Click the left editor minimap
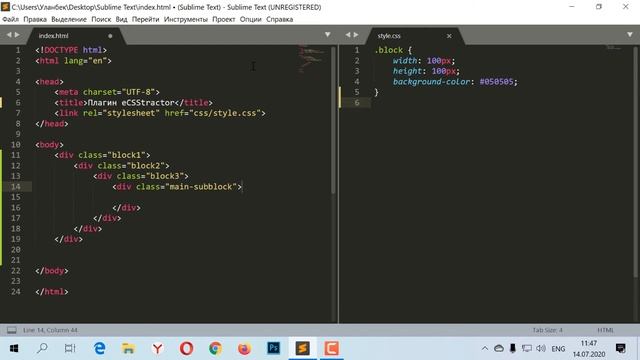This screenshot has width=640, height=360. point(312,59)
